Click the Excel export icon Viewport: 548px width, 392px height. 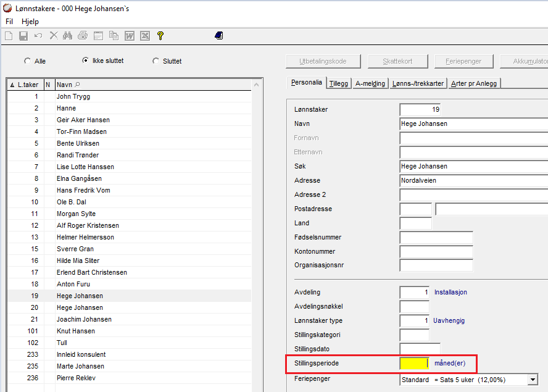(144, 36)
